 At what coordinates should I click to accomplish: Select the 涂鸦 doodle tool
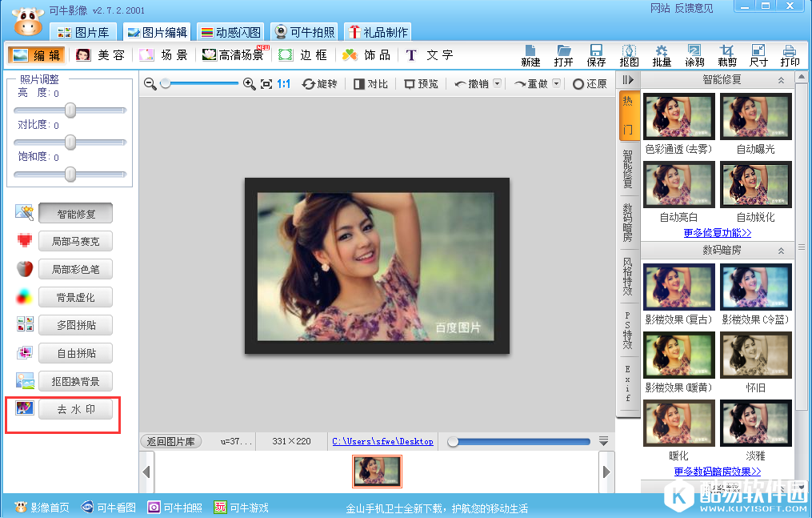(x=694, y=54)
